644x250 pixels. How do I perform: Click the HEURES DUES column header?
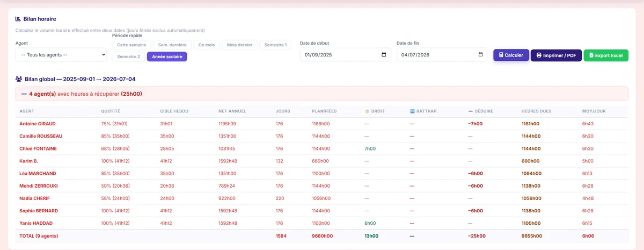click(x=536, y=111)
